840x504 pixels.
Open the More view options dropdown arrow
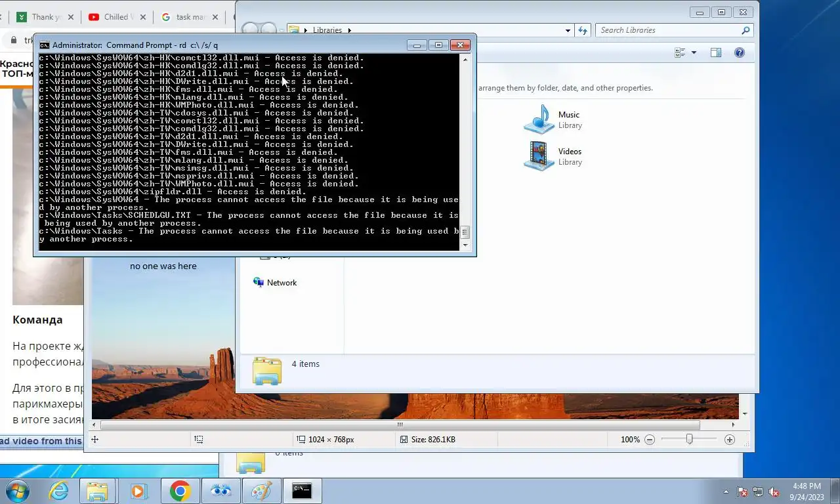pos(694,52)
